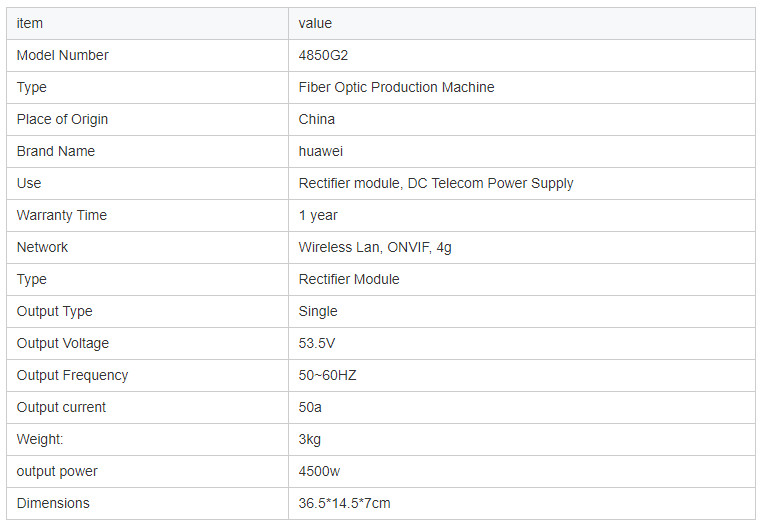Click the 53.5V output voltage value

click(316, 343)
